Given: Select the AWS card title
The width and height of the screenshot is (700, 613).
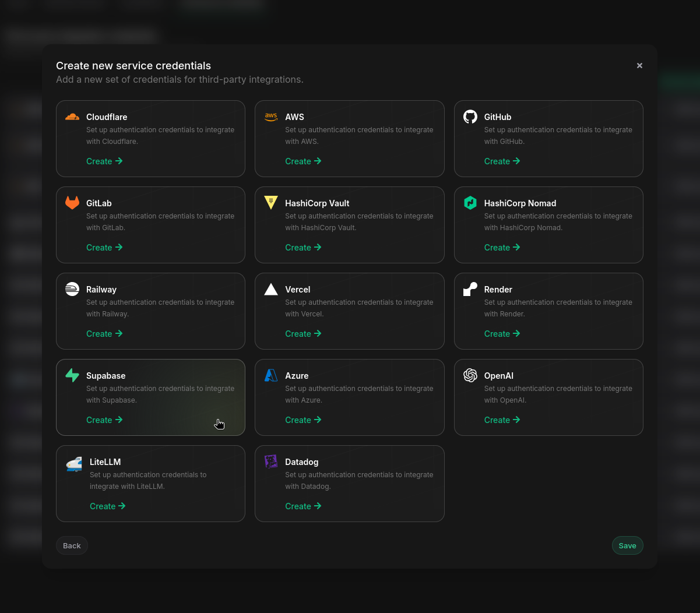Looking at the screenshot, I should (x=294, y=117).
